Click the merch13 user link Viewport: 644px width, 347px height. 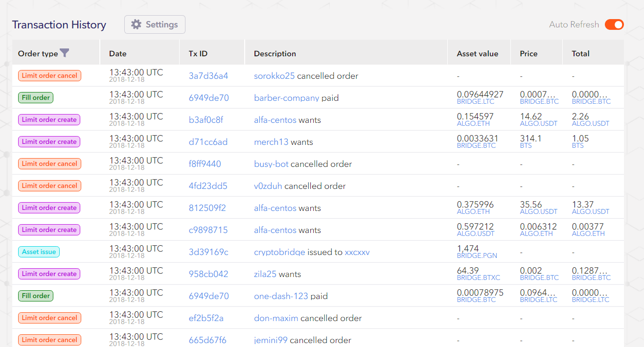(271, 142)
